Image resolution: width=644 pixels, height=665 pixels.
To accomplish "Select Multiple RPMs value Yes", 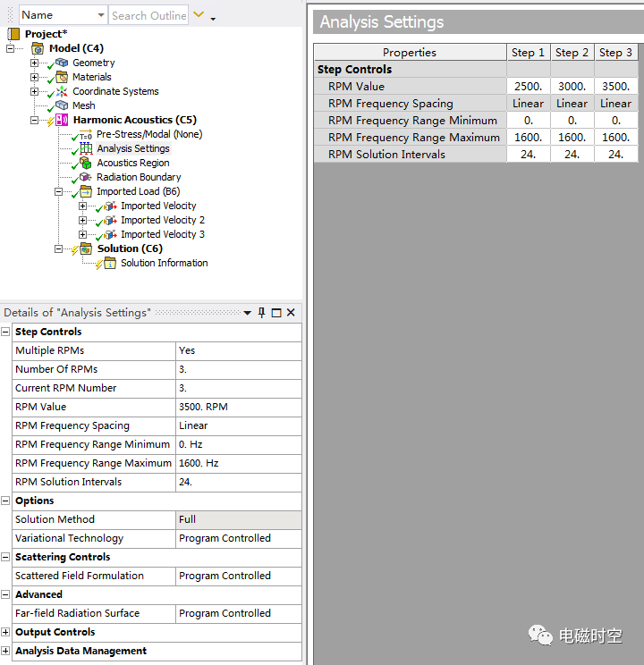I will coord(239,350).
